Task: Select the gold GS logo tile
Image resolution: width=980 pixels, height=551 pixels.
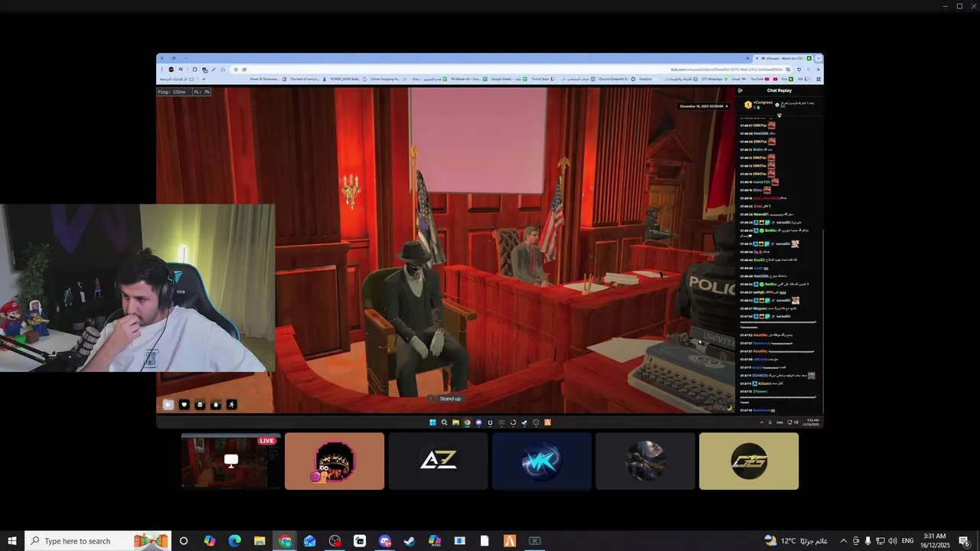Action: coord(749,461)
